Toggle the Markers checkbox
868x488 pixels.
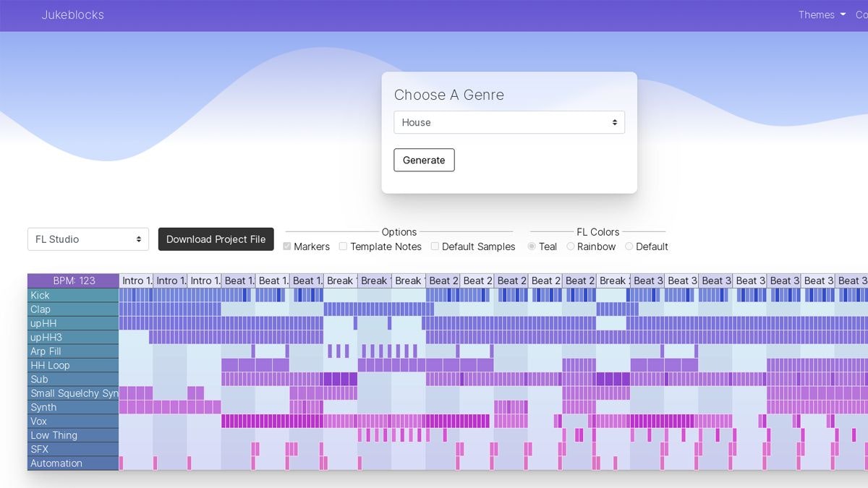point(287,247)
